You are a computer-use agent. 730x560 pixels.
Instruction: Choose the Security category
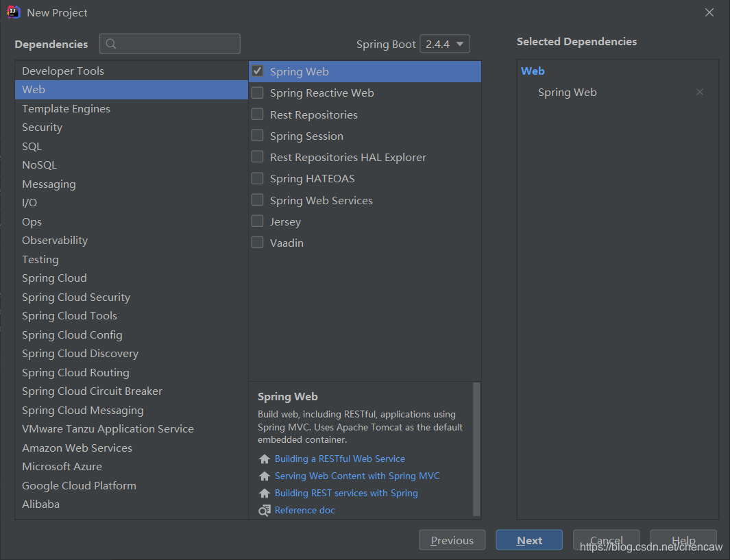coord(132,127)
